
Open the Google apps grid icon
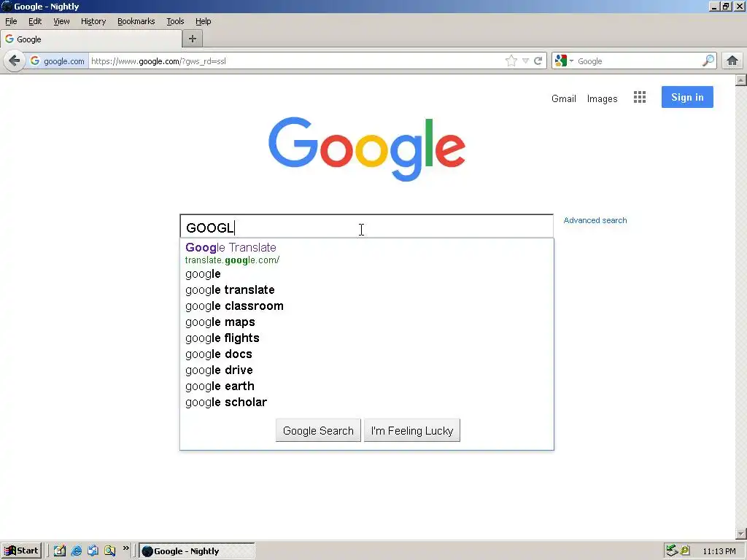click(x=639, y=97)
